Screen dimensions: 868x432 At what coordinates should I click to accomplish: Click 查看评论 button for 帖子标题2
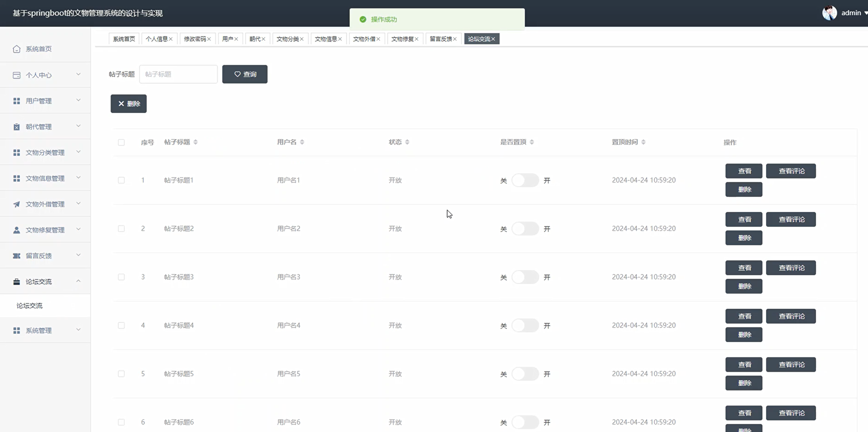pyautogui.click(x=791, y=219)
